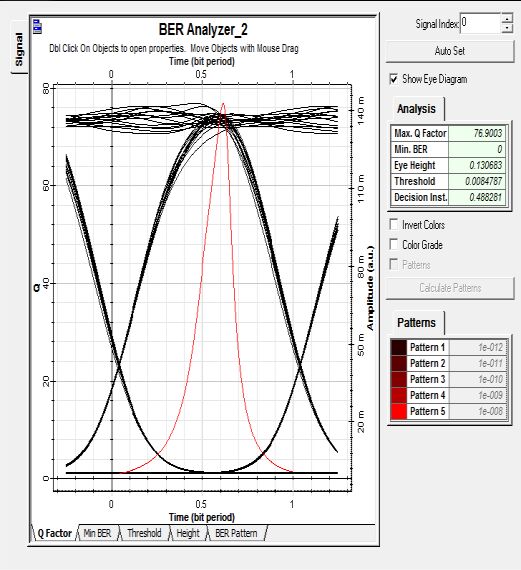Switch to the Min BER tab

click(97, 533)
